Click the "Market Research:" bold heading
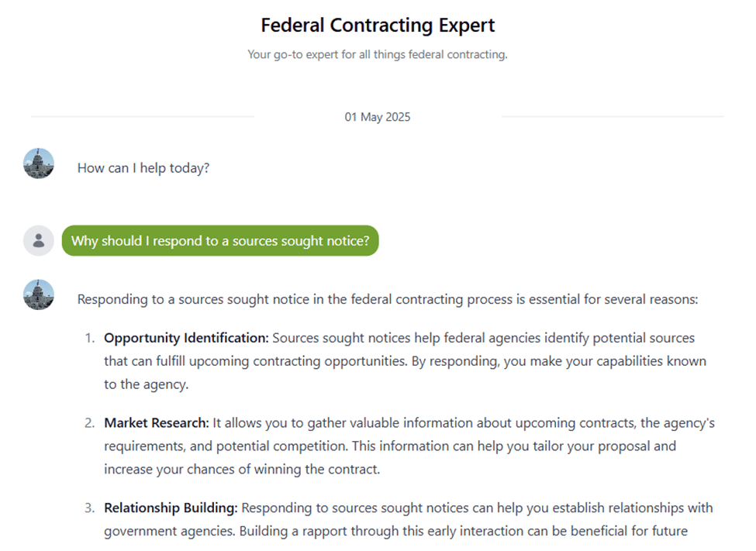Screen dimensions: 756x551 click(x=157, y=423)
